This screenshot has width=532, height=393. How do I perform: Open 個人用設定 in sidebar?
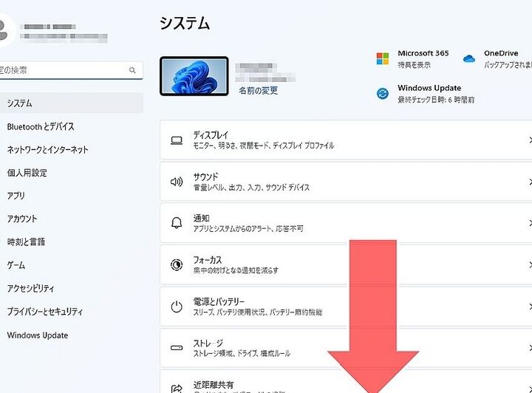(x=27, y=173)
